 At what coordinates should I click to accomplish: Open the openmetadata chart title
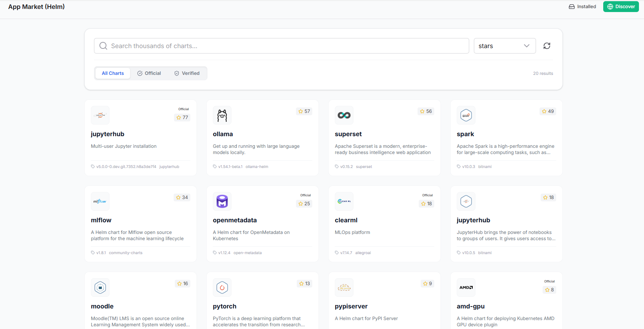(235, 220)
